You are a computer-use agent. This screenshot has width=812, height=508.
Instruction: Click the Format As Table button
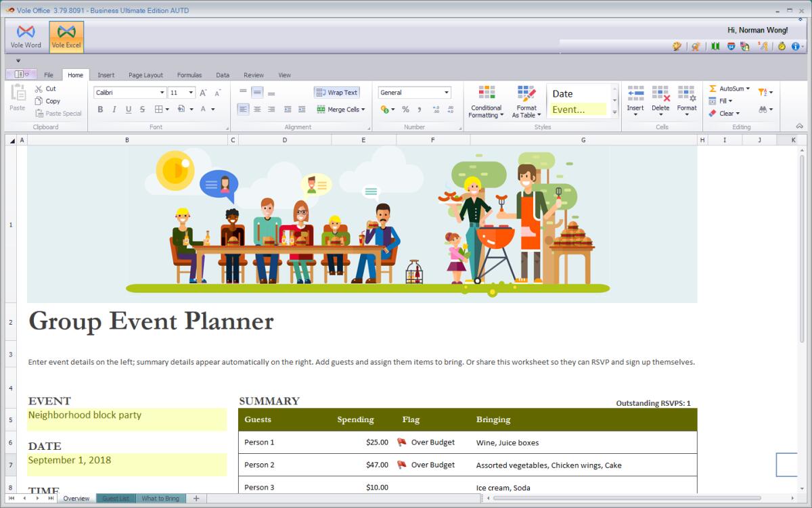[x=526, y=101]
